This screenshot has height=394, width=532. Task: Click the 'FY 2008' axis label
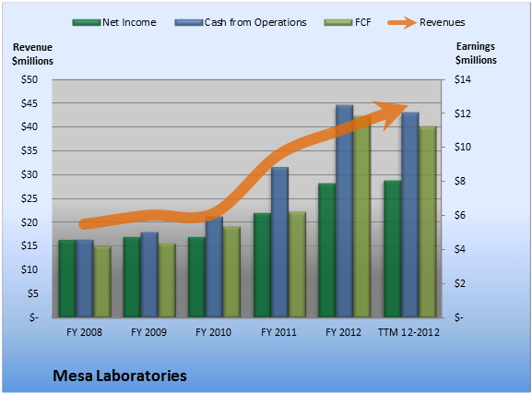point(84,332)
